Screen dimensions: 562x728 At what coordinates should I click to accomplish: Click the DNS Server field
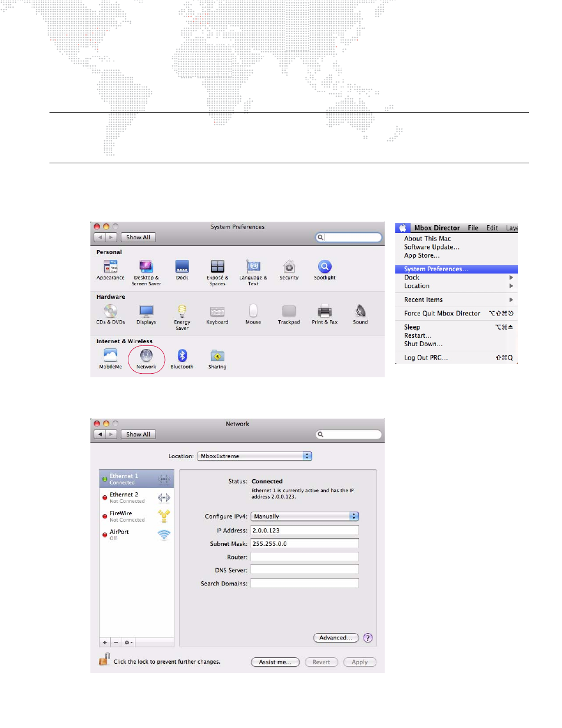tap(305, 570)
